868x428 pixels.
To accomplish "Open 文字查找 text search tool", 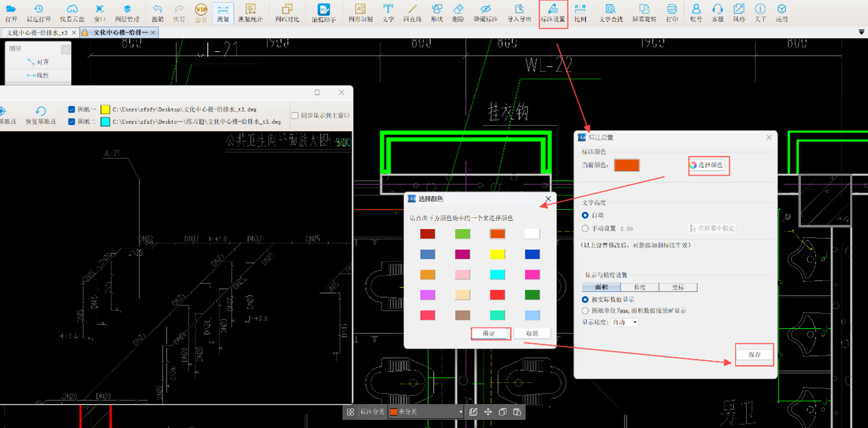I will click(x=611, y=12).
